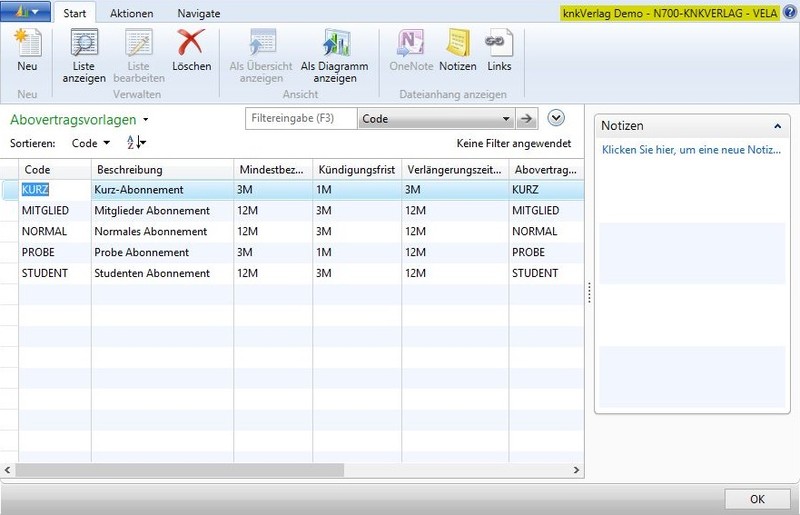This screenshot has width=800, height=515.
Task: Click the scroll right arrow of the list
Action: pyautogui.click(x=576, y=470)
